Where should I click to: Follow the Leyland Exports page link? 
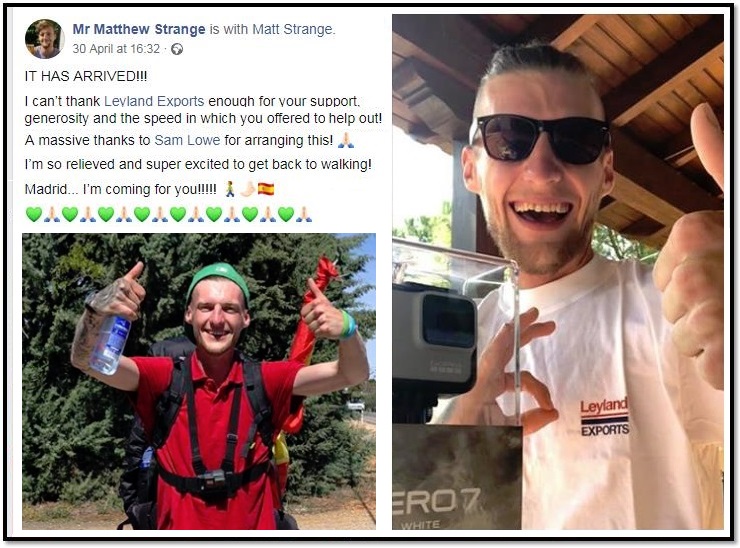coord(154,101)
